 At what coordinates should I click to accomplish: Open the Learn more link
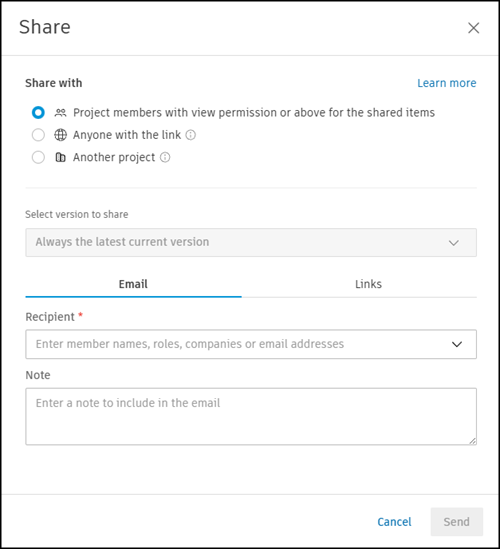(x=446, y=83)
